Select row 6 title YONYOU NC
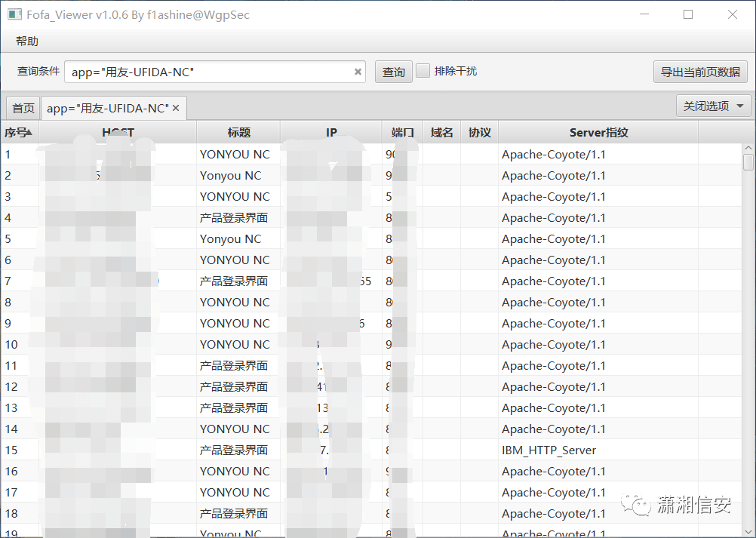756x538 pixels. (x=235, y=260)
